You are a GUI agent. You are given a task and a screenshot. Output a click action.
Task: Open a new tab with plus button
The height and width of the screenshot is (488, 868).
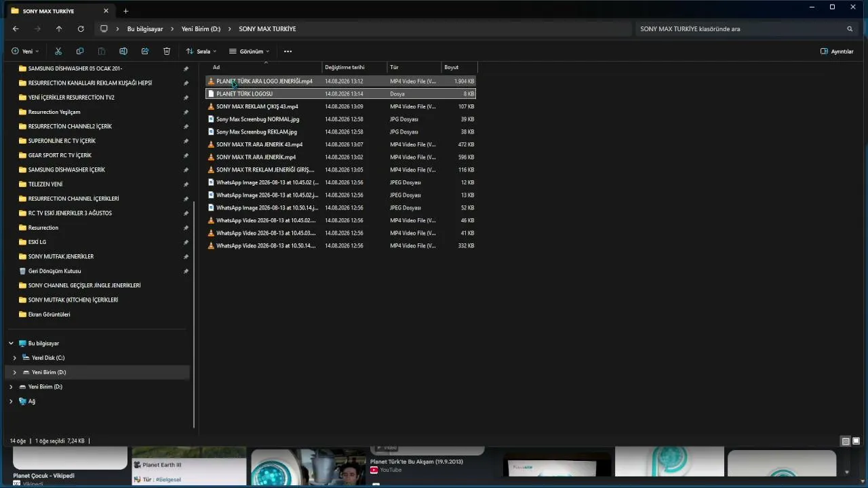(x=125, y=11)
